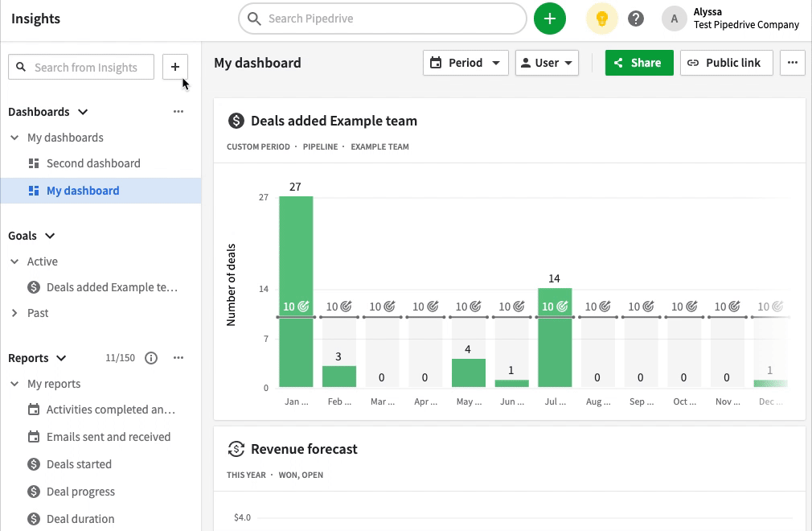Screen dimensions: 812x531
Task: Open the User filter dropdown
Action: 547,62
